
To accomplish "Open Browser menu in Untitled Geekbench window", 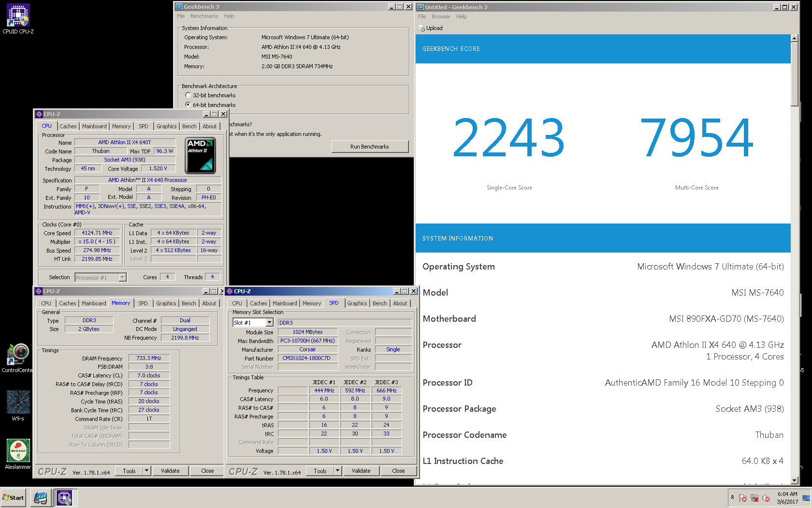I will point(441,16).
